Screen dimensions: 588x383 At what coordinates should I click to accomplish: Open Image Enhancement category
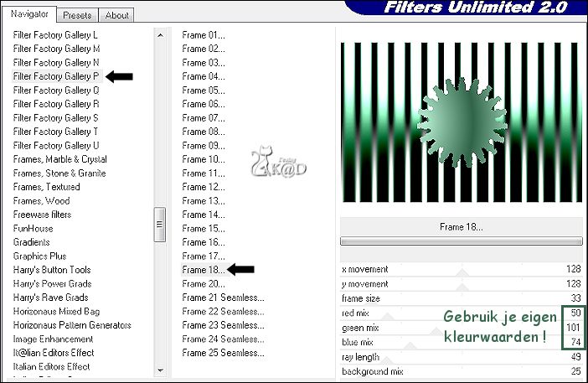53,339
